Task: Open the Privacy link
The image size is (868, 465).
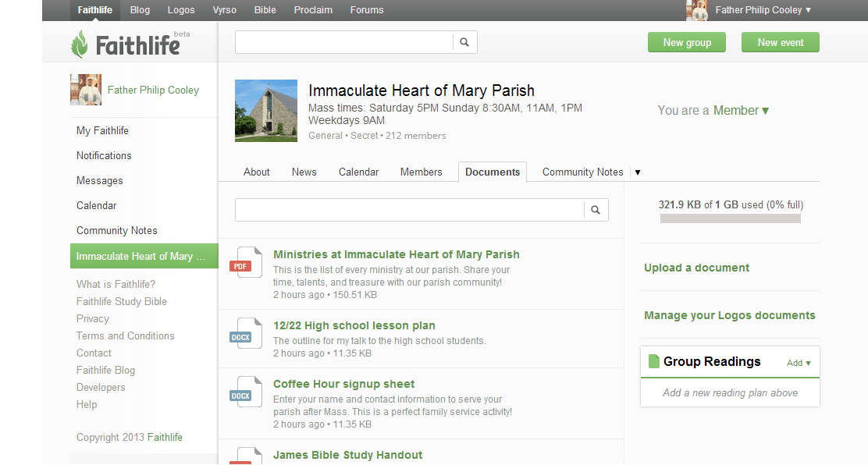Action: [92, 319]
